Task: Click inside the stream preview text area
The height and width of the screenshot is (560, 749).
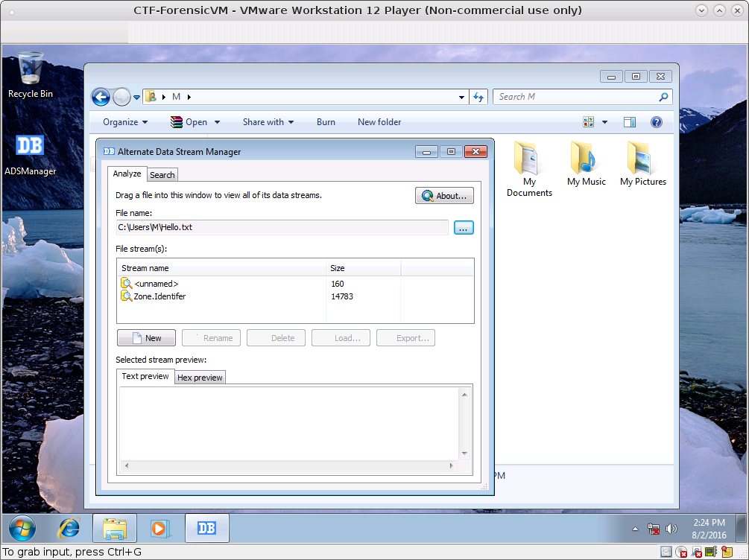Action: (288, 424)
